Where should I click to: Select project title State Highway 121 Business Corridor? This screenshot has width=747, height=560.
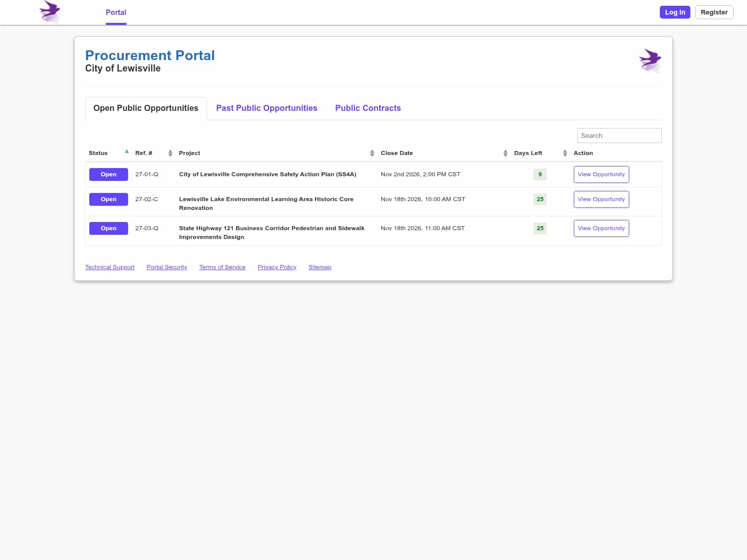272,232
